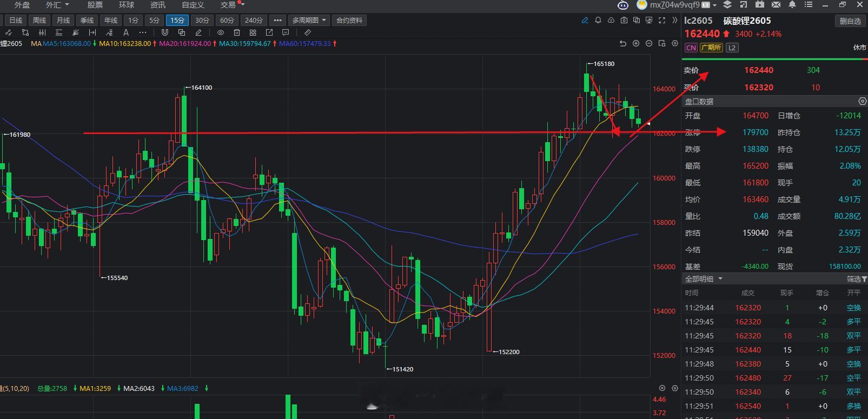Click the 卖价 162440 price value

[x=759, y=70]
